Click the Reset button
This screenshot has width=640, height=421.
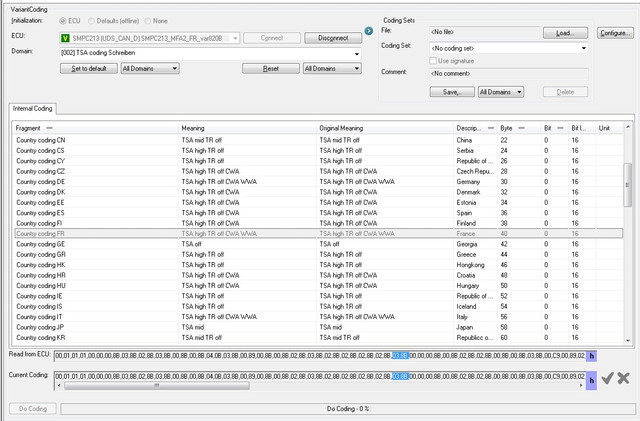(271, 68)
